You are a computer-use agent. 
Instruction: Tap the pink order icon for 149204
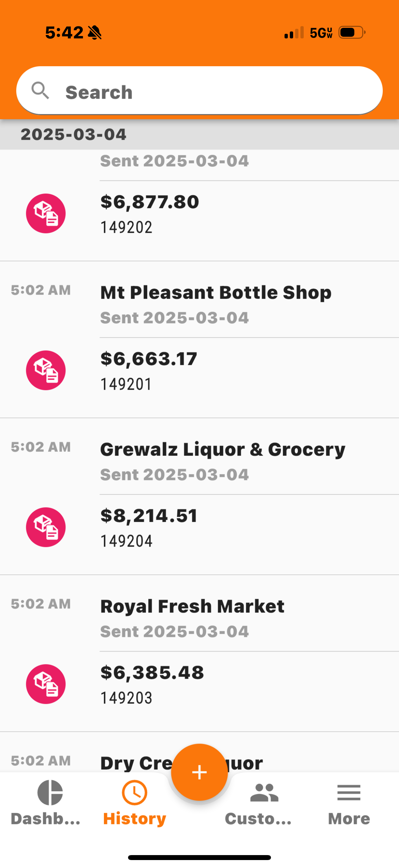tap(46, 527)
